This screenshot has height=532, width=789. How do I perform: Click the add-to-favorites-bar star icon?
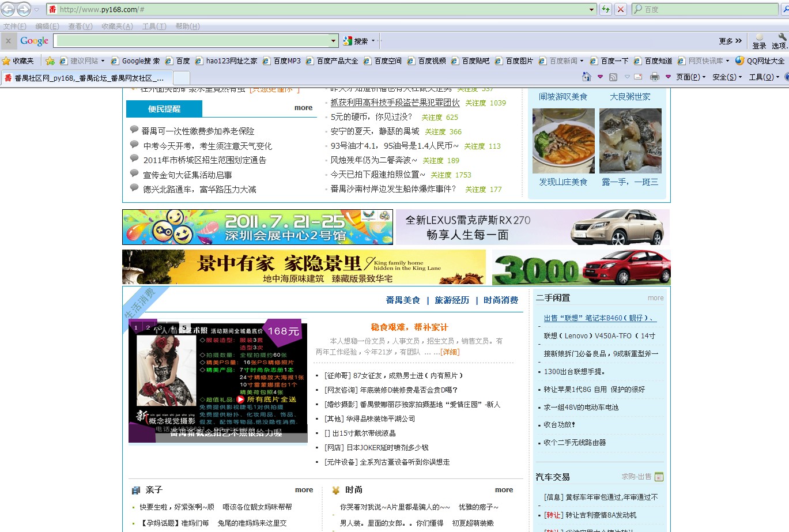(x=50, y=61)
